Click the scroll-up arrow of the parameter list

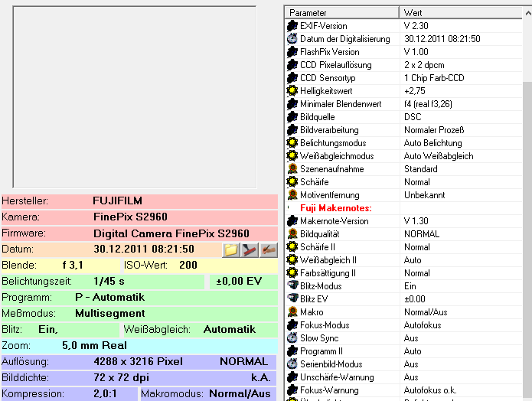(527, 13)
